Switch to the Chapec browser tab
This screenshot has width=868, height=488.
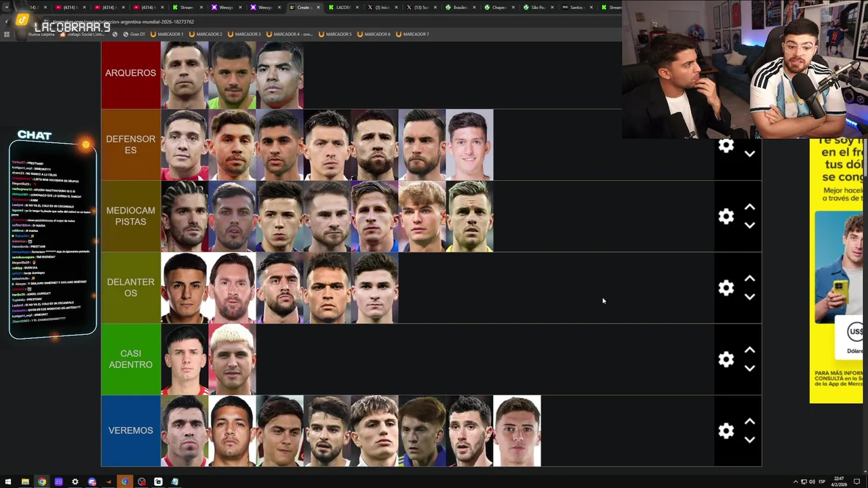(x=498, y=7)
